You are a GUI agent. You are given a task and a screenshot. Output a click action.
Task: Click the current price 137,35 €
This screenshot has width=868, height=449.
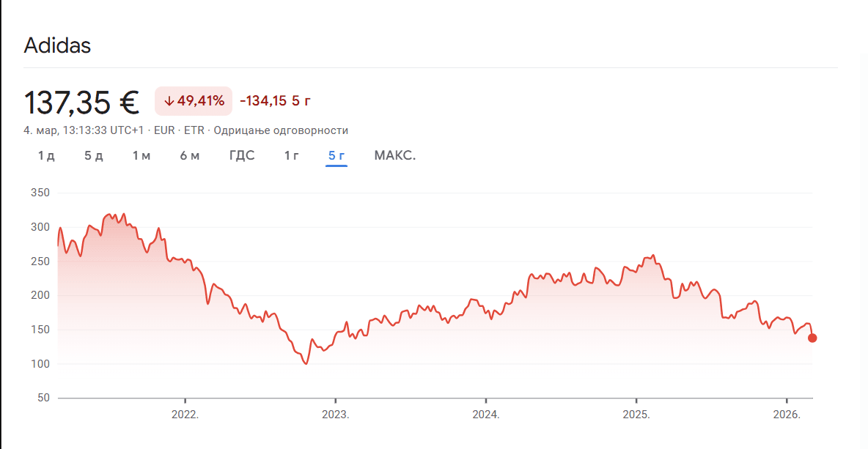pyautogui.click(x=82, y=102)
